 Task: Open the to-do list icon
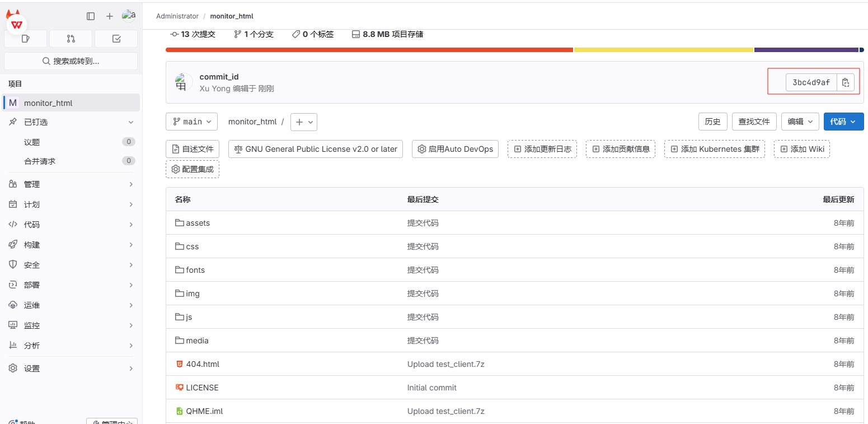[x=116, y=39]
